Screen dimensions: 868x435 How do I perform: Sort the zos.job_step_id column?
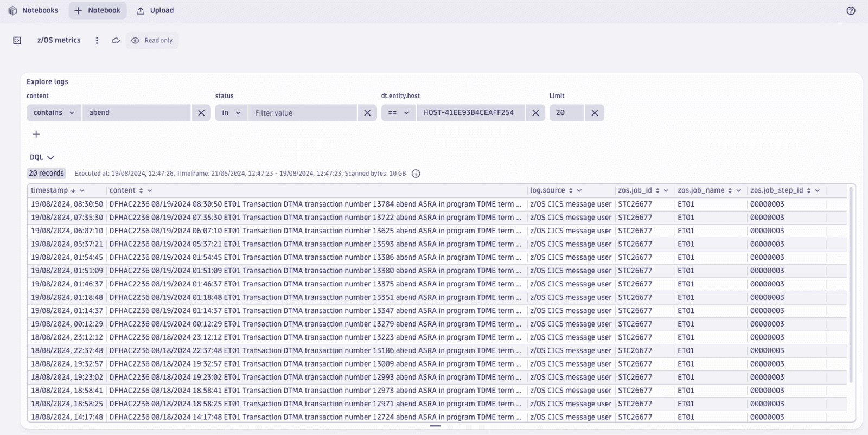809,190
